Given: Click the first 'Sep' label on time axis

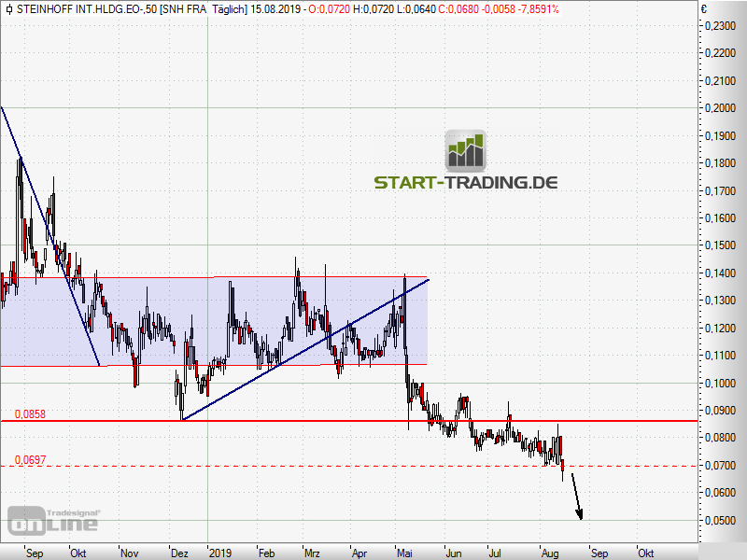Looking at the screenshot, I should click(x=35, y=553).
